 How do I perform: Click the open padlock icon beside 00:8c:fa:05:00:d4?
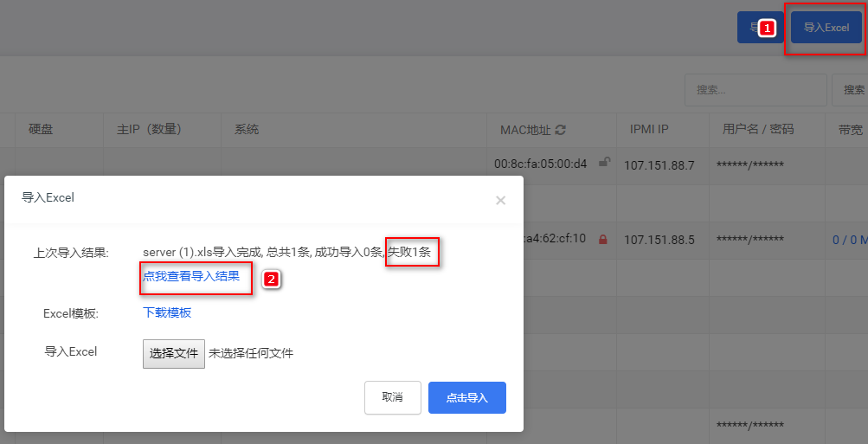pyautogui.click(x=605, y=162)
